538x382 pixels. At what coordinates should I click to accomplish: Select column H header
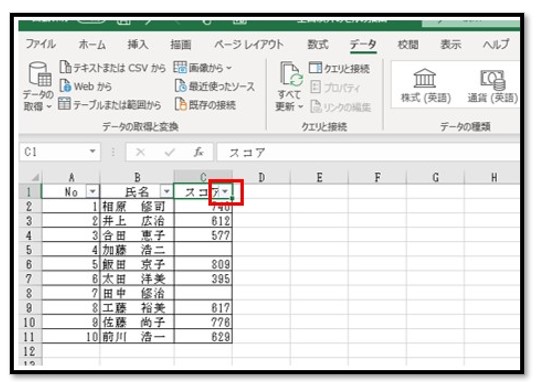(x=493, y=177)
